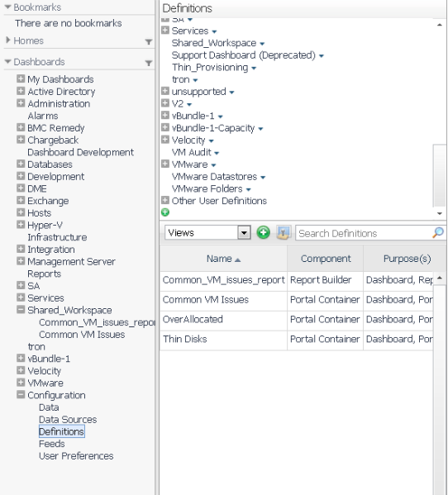Click the magnifier icon in Search Definitions

[438, 233]
